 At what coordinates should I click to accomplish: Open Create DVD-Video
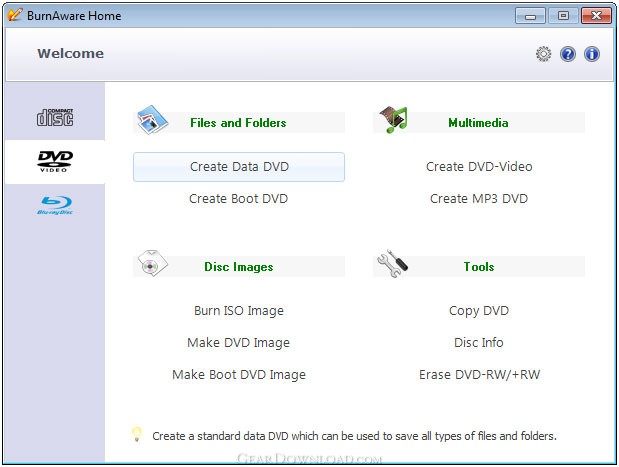479,167
